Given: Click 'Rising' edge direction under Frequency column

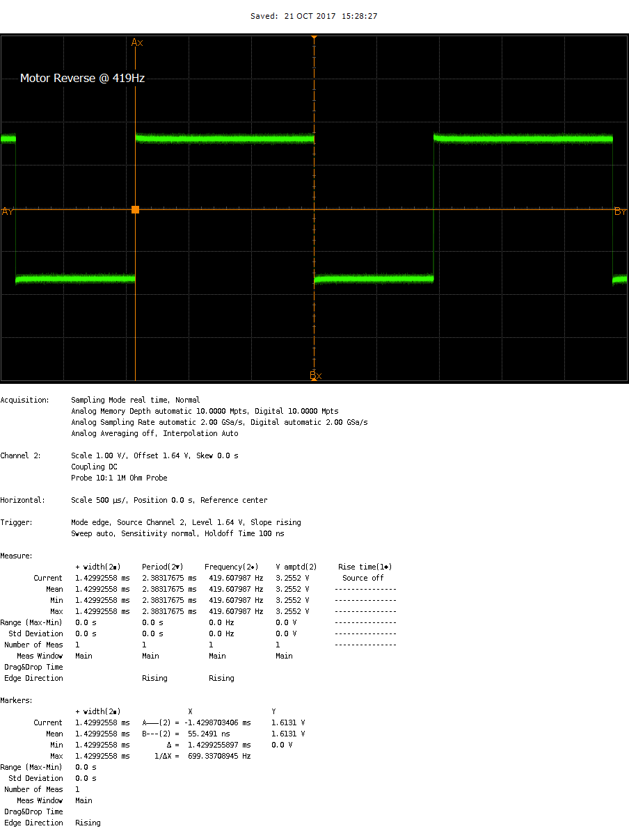Looking at the screenshot, I should [221, 678].
